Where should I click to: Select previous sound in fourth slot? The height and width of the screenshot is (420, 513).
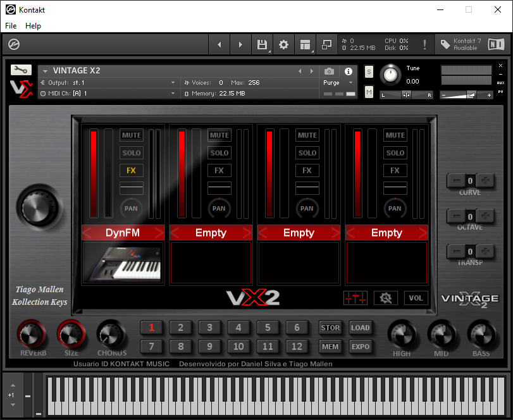[350, 233]
